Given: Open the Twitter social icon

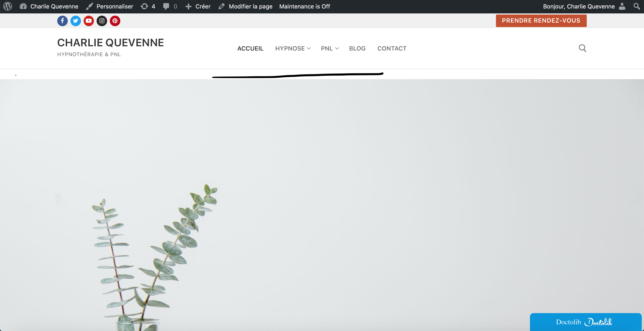Looking at the screenshot, I should click(76, 21).
